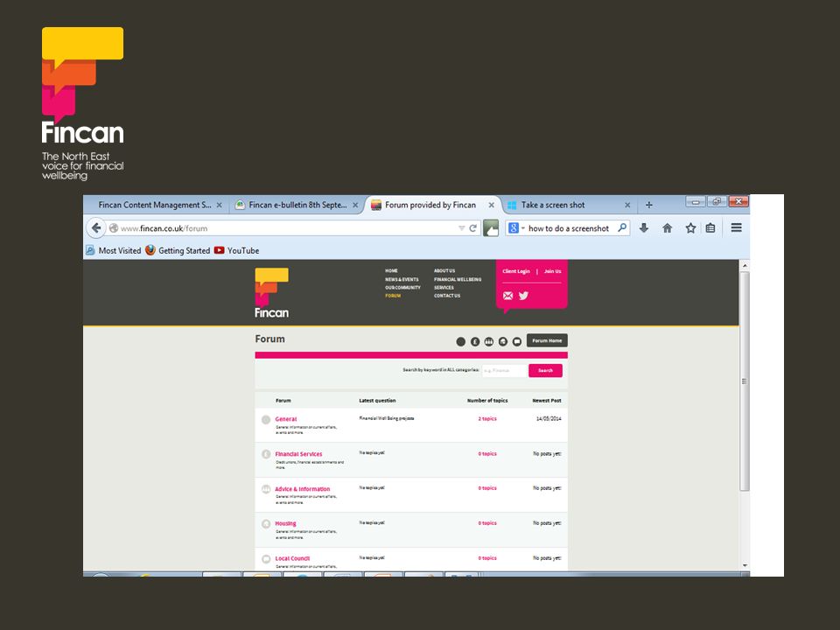Open the address bar history dropdown arrow

pyautogui.click(x=461, y=228)
